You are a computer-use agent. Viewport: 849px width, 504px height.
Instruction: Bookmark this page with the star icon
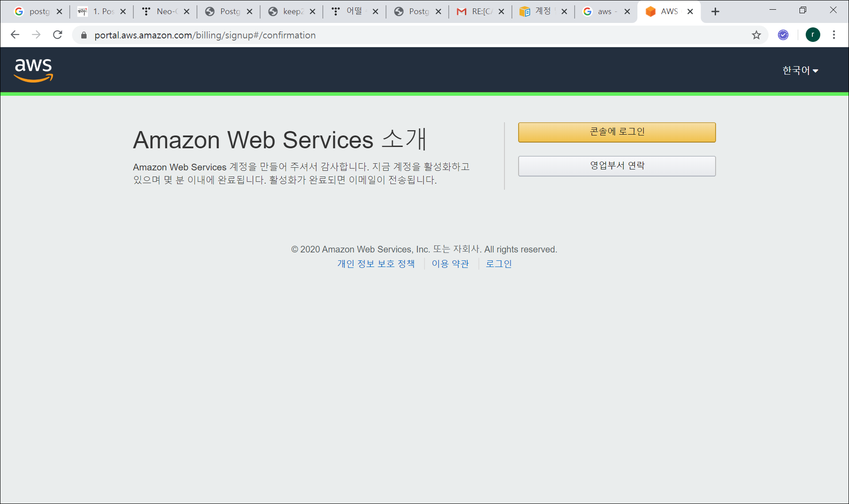pos(756,35)
